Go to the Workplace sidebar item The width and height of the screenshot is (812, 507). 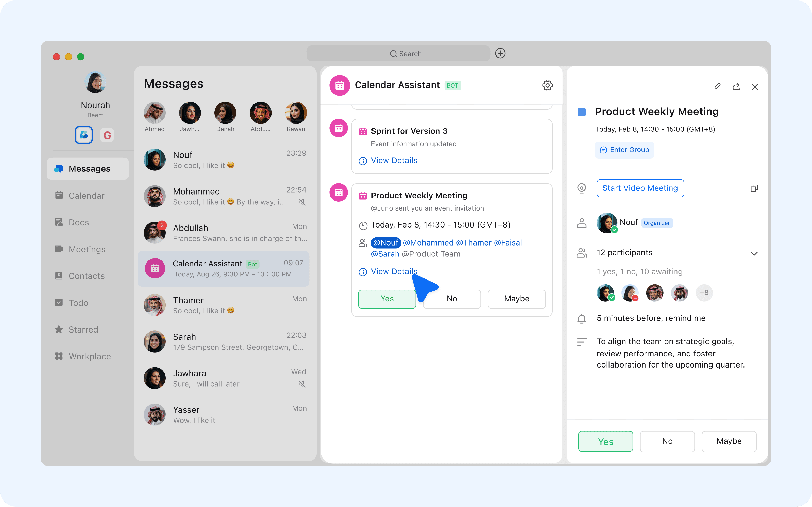90,356
